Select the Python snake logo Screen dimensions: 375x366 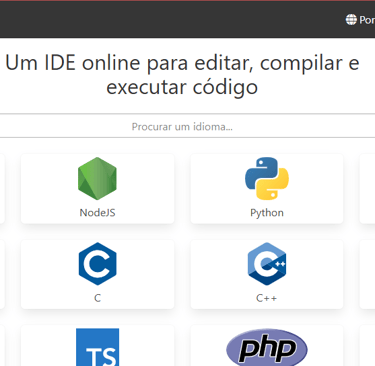(x=267, y=178)
